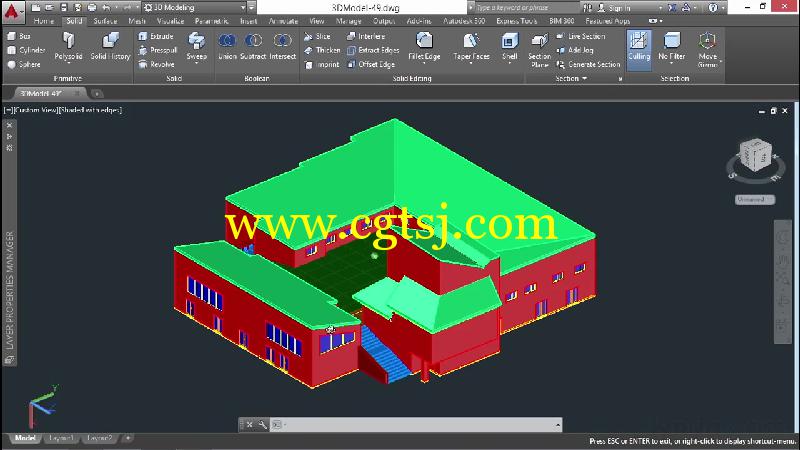Screen dimensions: 800x450
Task: Run the Interfere check tool
Action: (x=366, y=36)
